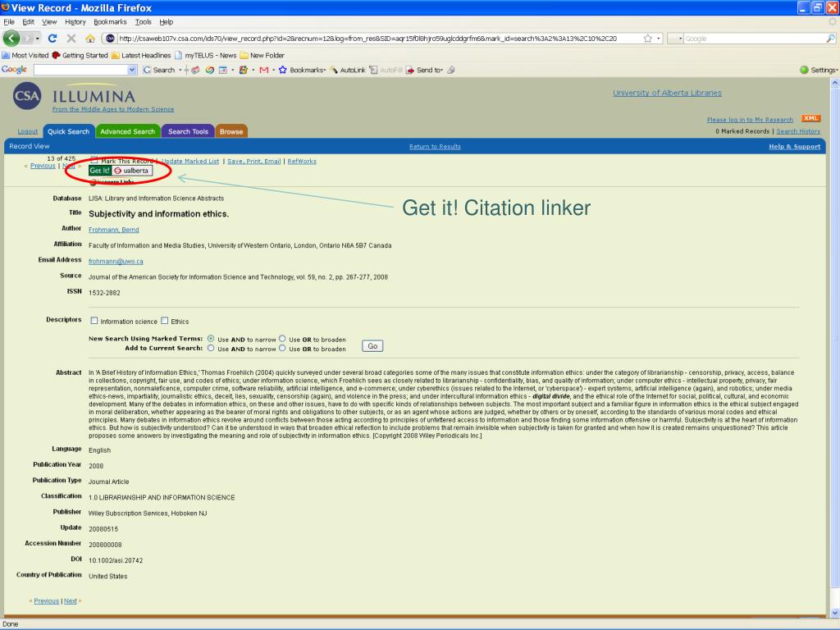Check the Ethics descriptor checkbox

pos(164,321)
